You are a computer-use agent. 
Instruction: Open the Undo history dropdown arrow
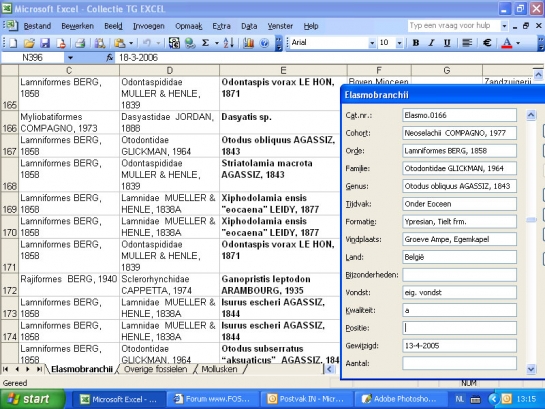(158, 43)
